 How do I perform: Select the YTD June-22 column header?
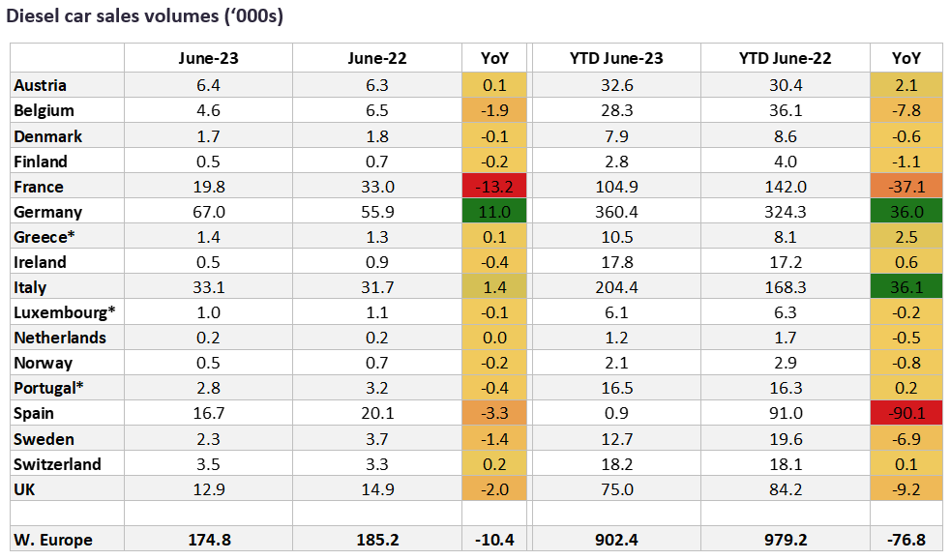coord(786,58)
